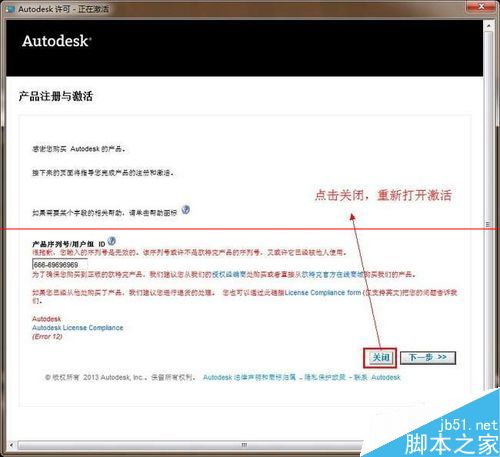The width and height of the screenshot is (500, 457).
Task: Click help icon after 请单击帮助图标 sentence
Action: point(186,210)
